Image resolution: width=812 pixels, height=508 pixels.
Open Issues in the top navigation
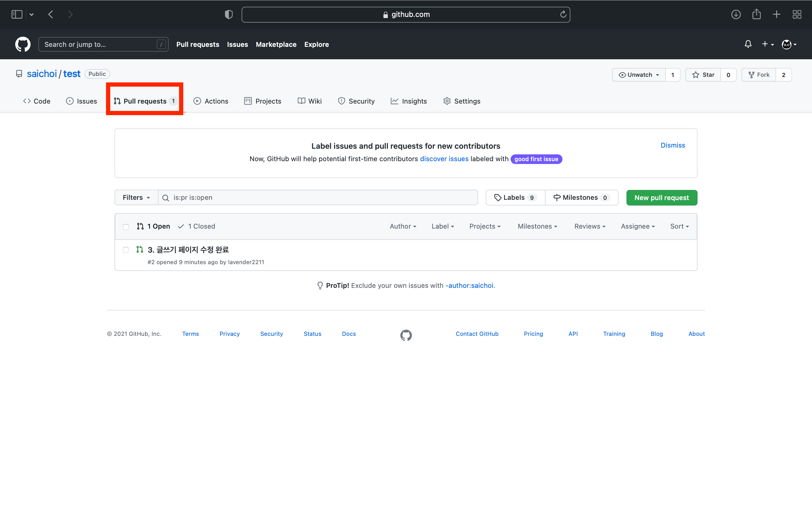[x=237, y=44]
